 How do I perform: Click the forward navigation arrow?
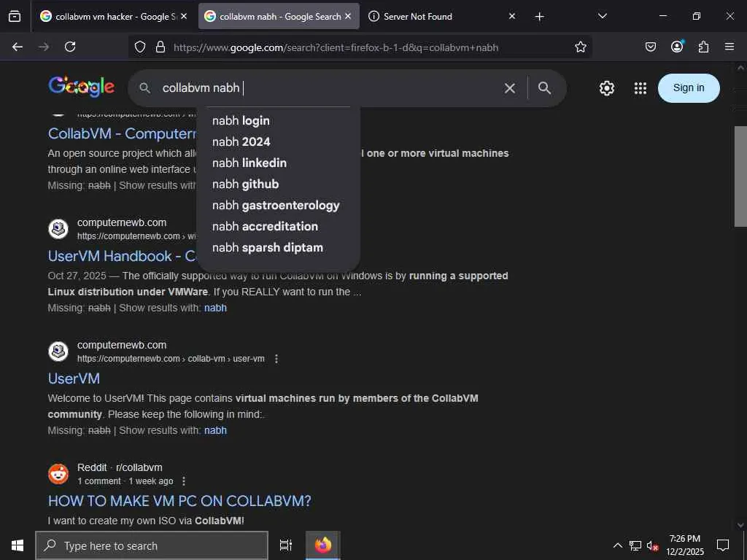pyautogui.click(x=44, y=47)
